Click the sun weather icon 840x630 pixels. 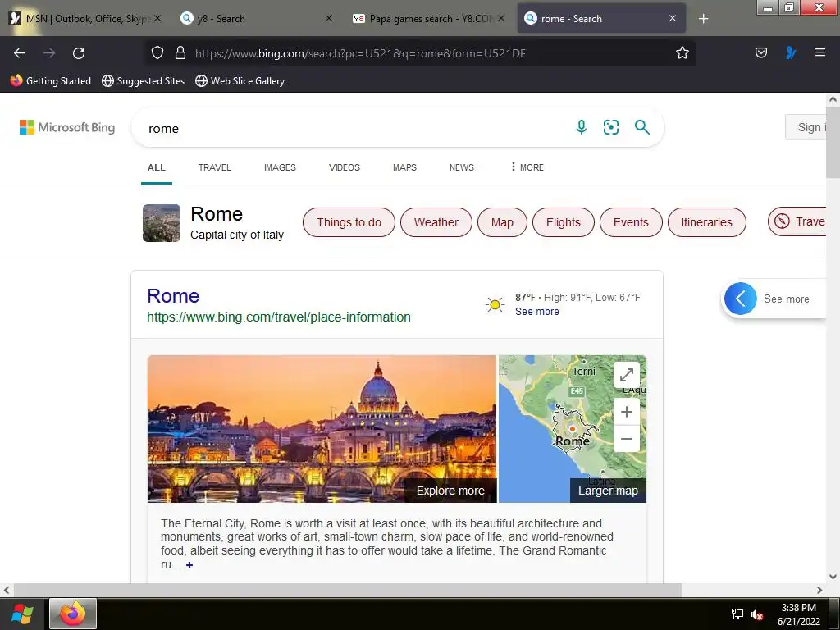[x=495, y=304]
